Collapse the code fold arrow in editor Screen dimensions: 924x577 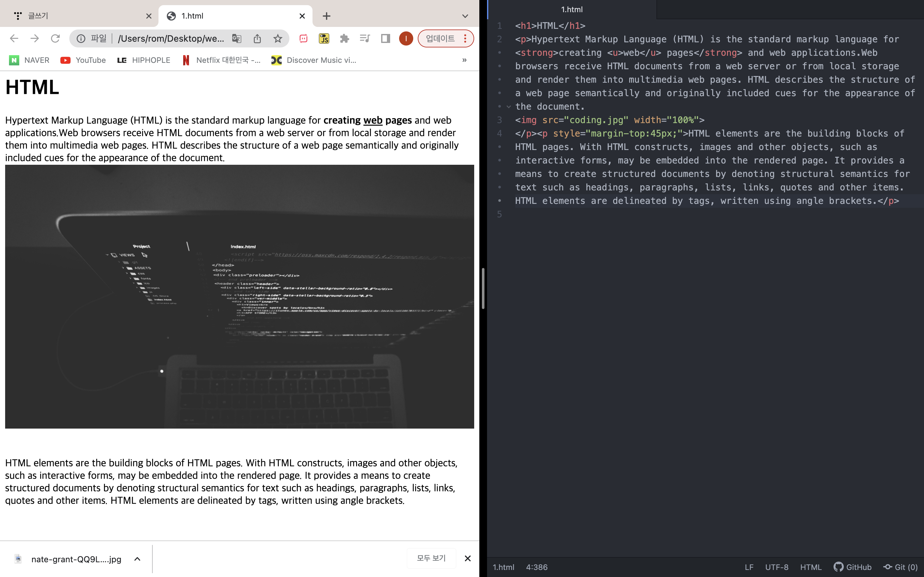(509, 107)
